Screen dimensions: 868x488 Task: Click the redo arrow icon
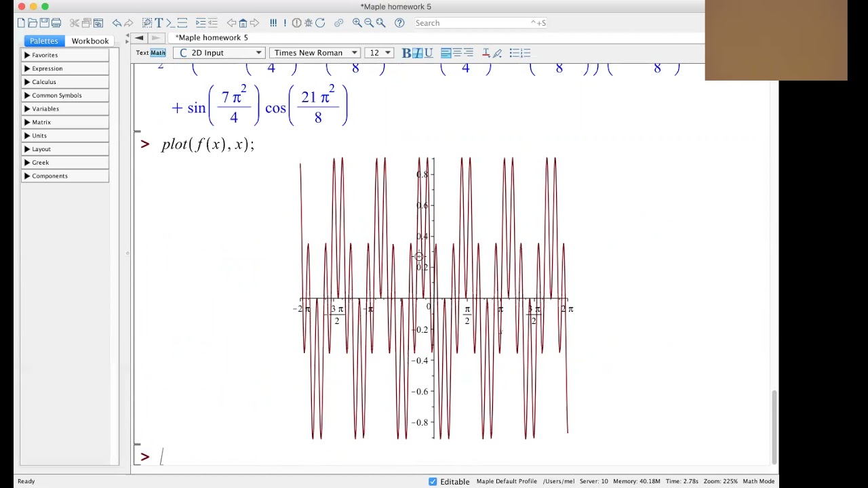coord(128,23)
